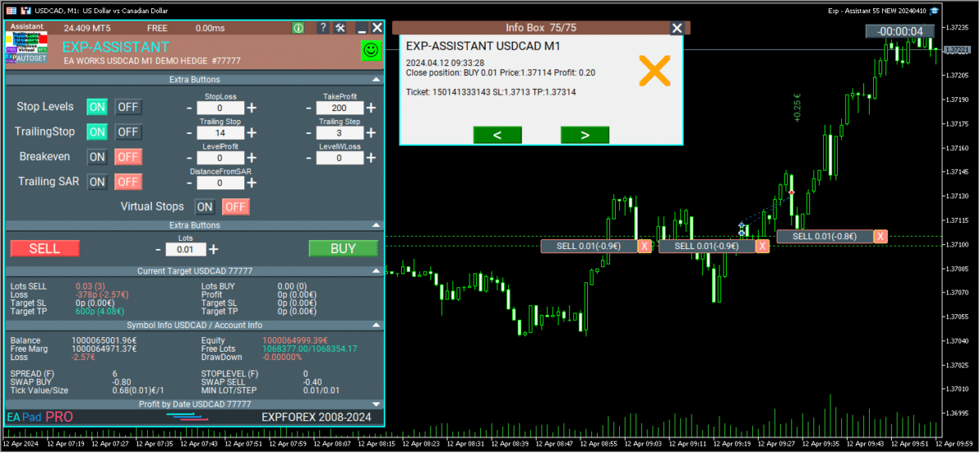Screen dimensions: 980x453
Task: Turn Breakeven ON
Action: 97,157
